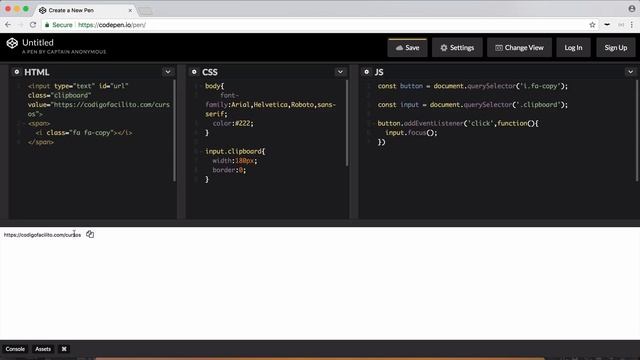Click the fa fa-copy line in HTML
This screenshot has height=360, width=640.
(x=84, y=133)
